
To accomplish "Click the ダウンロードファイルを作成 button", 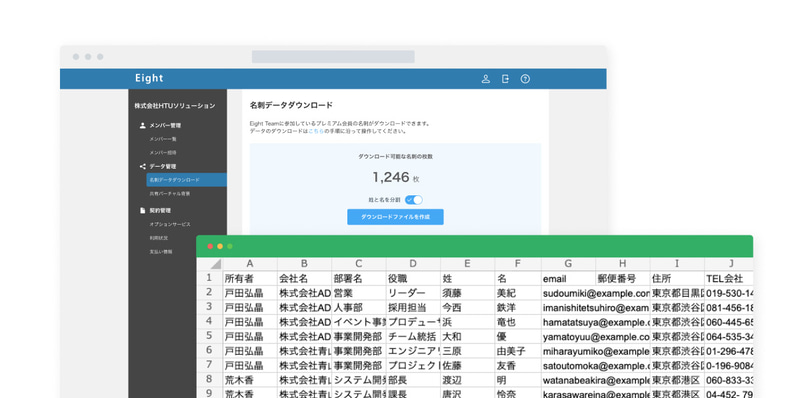I will (395, 217).
